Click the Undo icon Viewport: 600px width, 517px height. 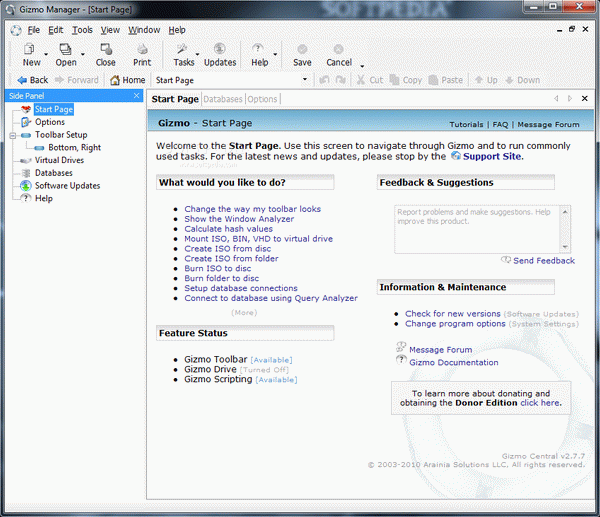tap(324, 80)
